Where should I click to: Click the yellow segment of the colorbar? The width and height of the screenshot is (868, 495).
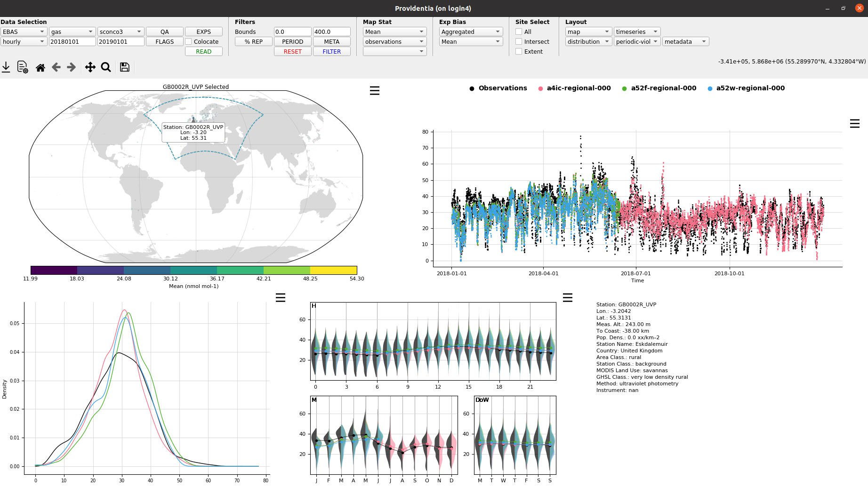pos(333,270)
